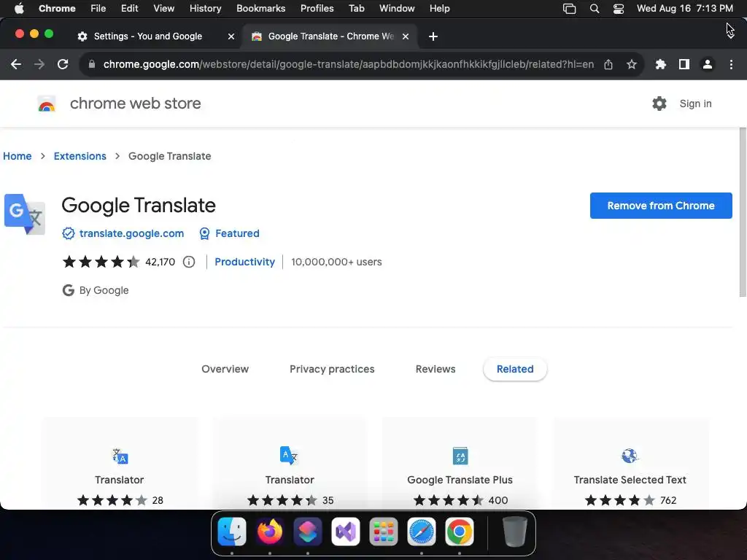Open Spotlight search in menu bar

click(x=595, y=9)
